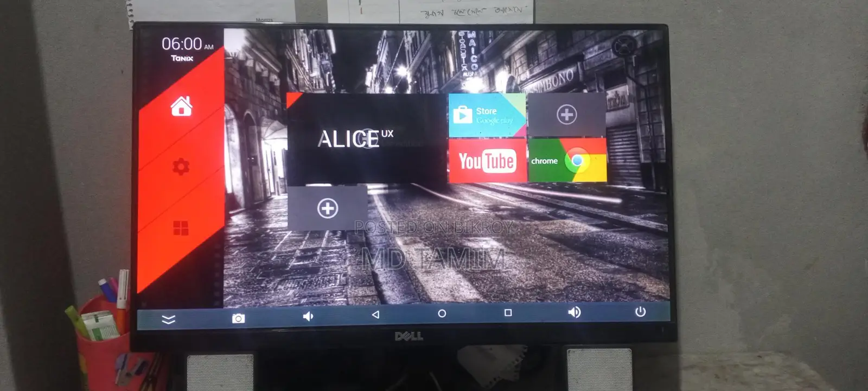Open the Google Play Store tile
868x391 pixels.
pyautogui.click(x=487, y=115)
